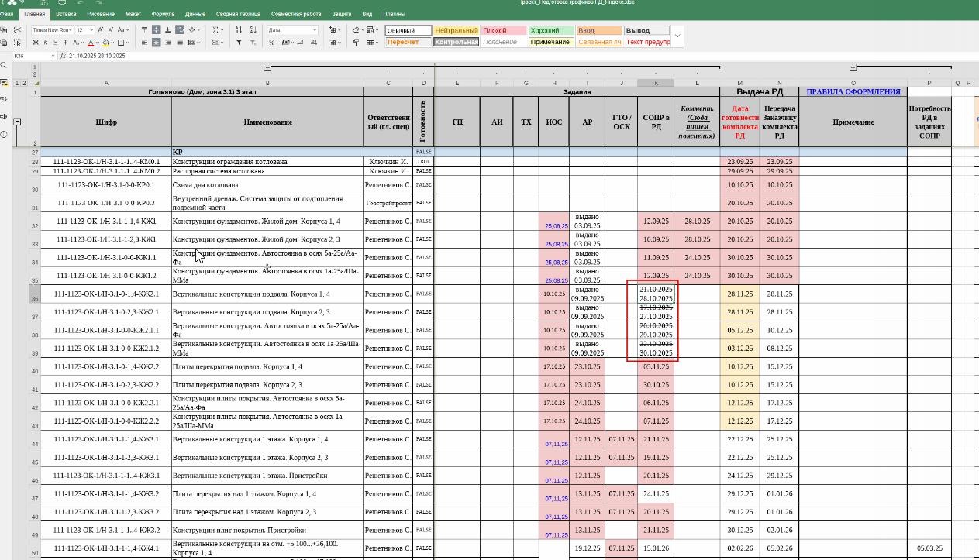Toggle underline formatting (Ч)
This screenshot has width=979, height=560.
click(55, 43)
